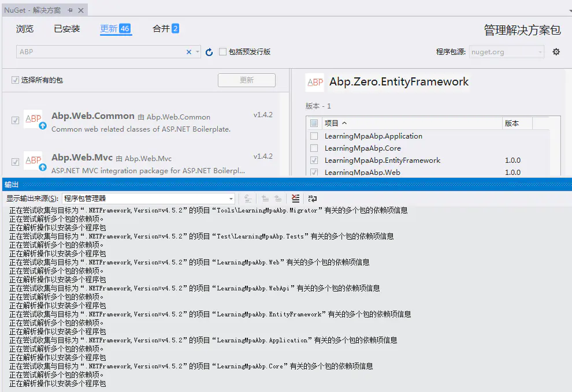Click the Abp.Zero.EntityFramework package name heading
572x392 pixels.
click(x=399, y=81)
